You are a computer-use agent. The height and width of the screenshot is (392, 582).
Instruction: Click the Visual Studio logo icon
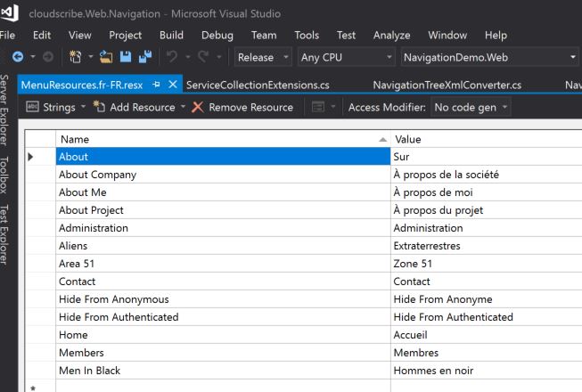(10, 12)
